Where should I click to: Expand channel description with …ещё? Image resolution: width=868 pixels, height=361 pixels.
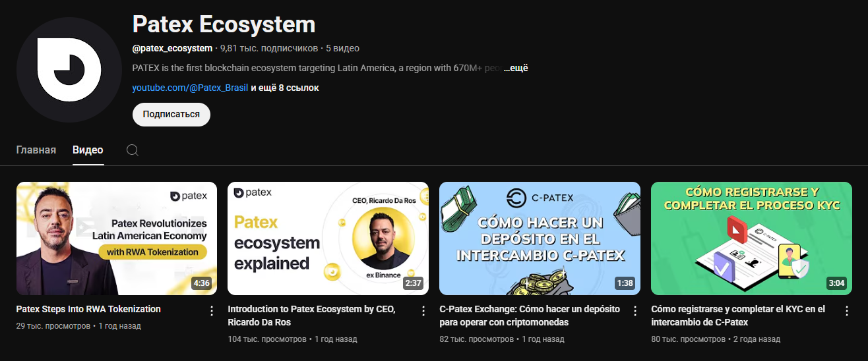click(x=516, y=68)
